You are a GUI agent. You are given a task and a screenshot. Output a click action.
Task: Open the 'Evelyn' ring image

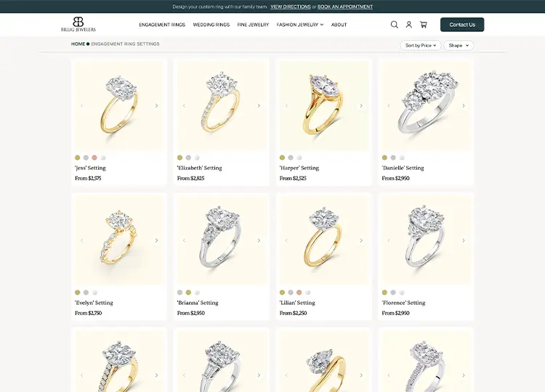pyautogui.click(x=119, y=240)
